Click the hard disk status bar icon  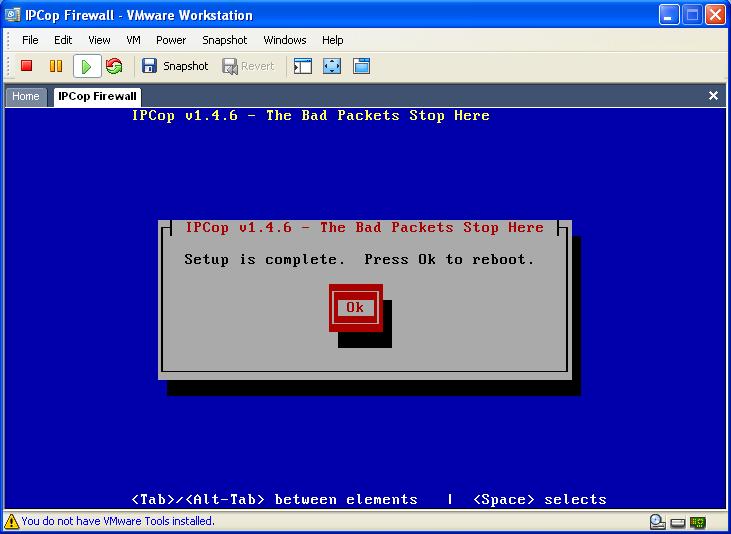click(x=678, y=522)
